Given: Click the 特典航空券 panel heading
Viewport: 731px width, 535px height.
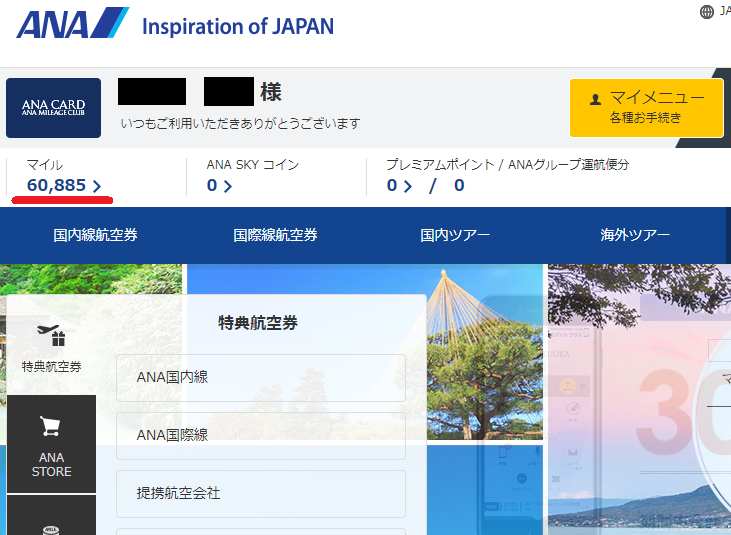Looking at the screenshot, I should (x=258, y=322).
